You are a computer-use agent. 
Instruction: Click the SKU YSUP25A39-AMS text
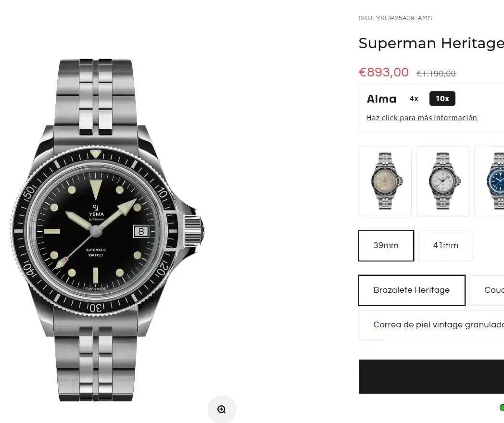[395, 18]
